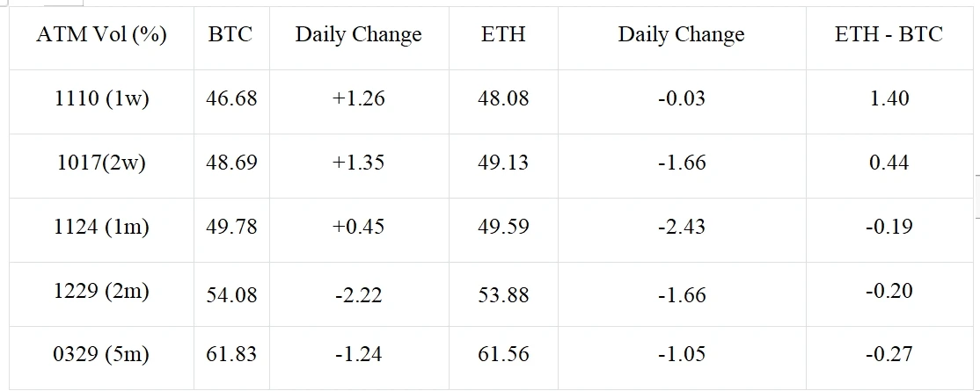Click the BTC value 46.68

pyautogui.click(x=231, y=98)
